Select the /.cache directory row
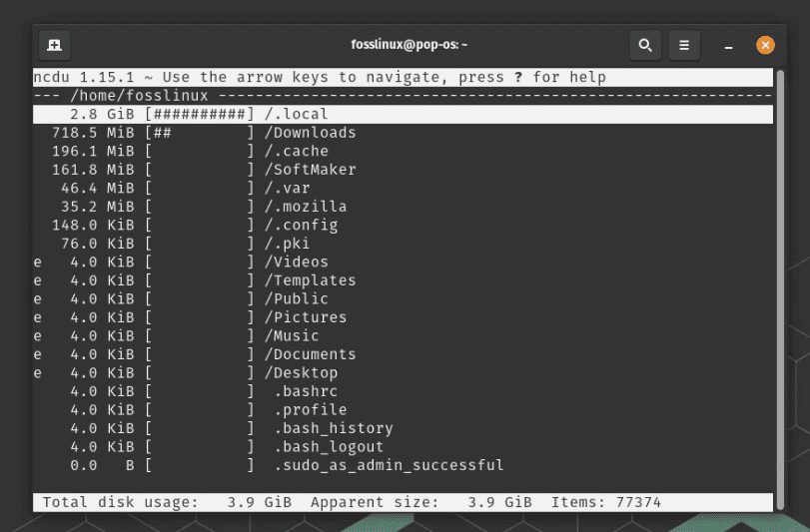This screenshot has height=532, width=810. [x=403, y=151]
